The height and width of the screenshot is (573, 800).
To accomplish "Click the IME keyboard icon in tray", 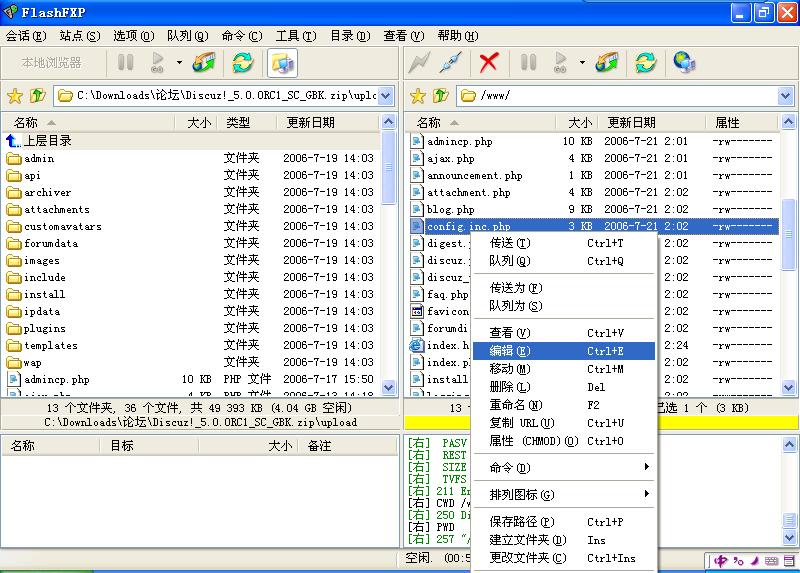I will tap(771, 561).
